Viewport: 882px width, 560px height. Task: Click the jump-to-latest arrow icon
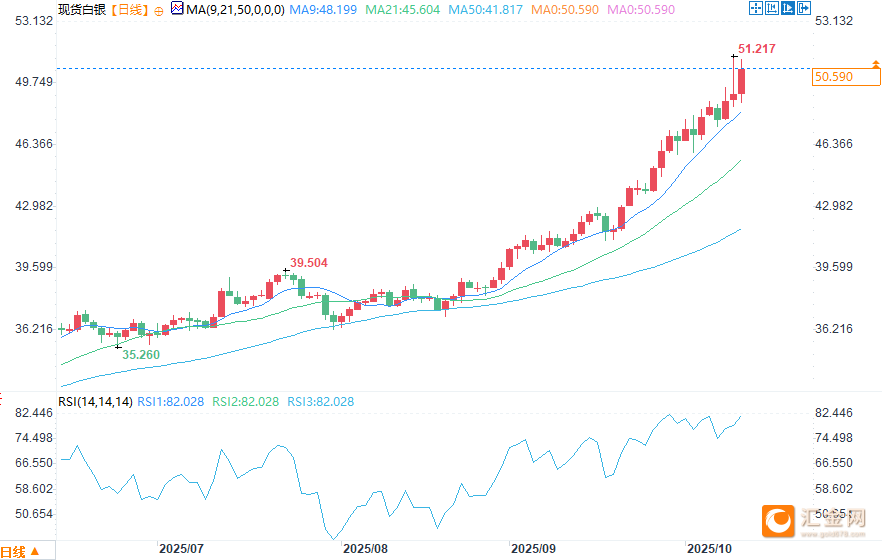(804, 9)
